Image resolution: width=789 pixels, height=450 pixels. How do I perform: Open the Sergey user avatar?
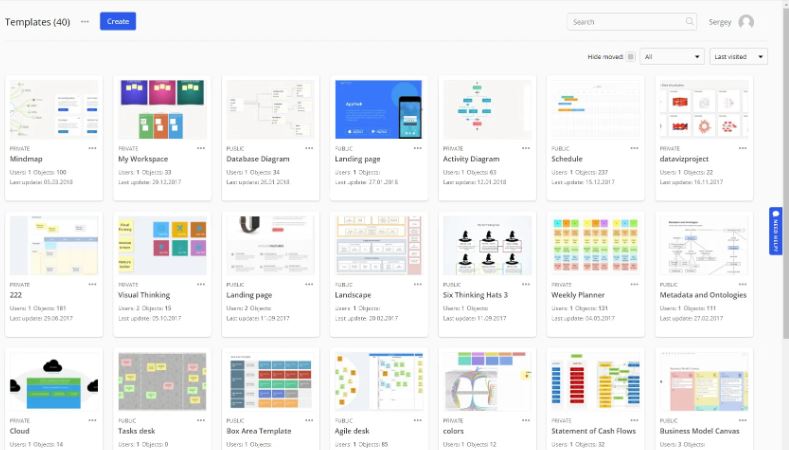click(x=746, y=22)
